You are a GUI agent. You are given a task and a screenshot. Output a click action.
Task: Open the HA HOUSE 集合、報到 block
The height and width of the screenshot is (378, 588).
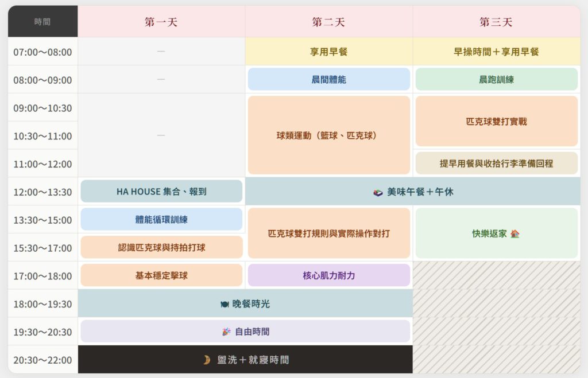click(161, 192)
